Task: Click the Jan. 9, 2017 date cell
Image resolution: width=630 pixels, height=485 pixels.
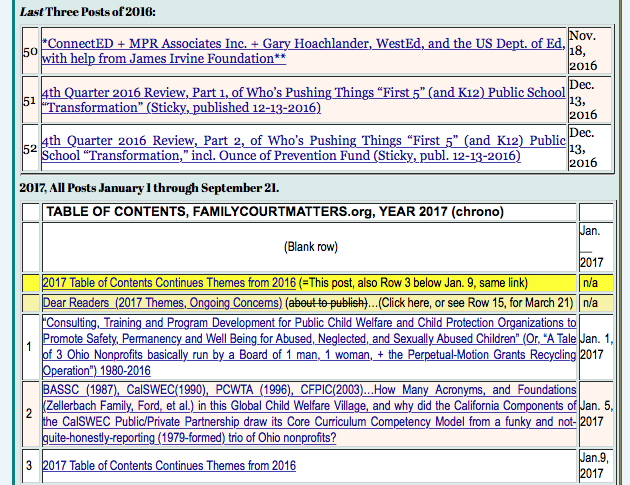Action: [592, 464]
